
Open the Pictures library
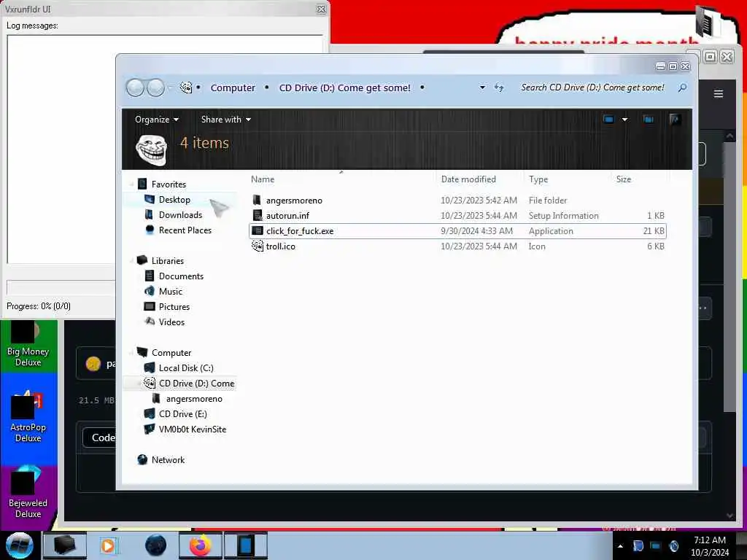(174, 307)
